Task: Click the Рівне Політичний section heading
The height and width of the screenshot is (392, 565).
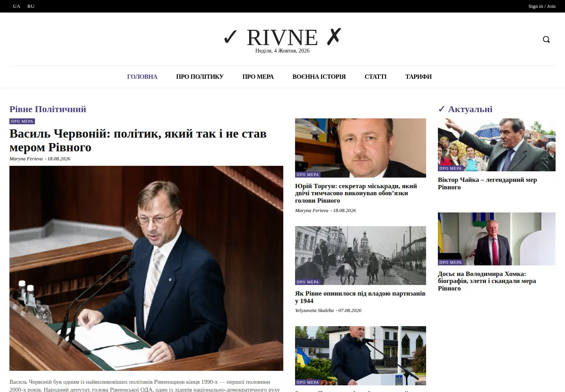Action: (48, 109)
